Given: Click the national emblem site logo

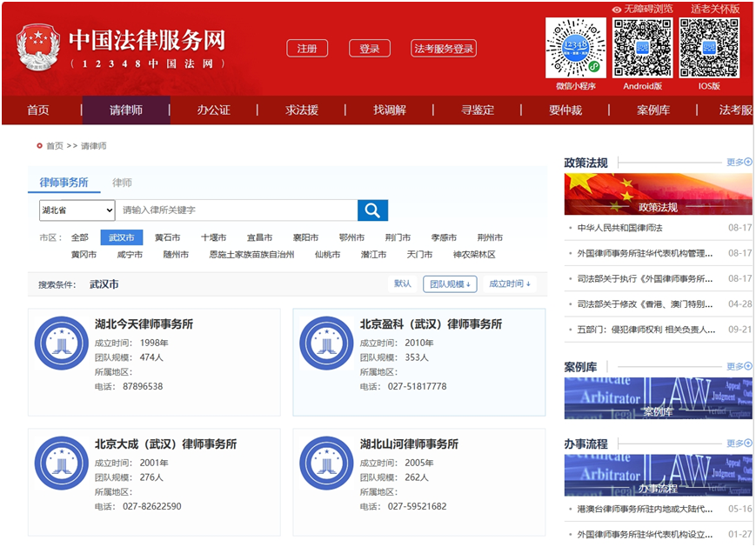Looking at the screenshot, I should click(x=38, y=48).
